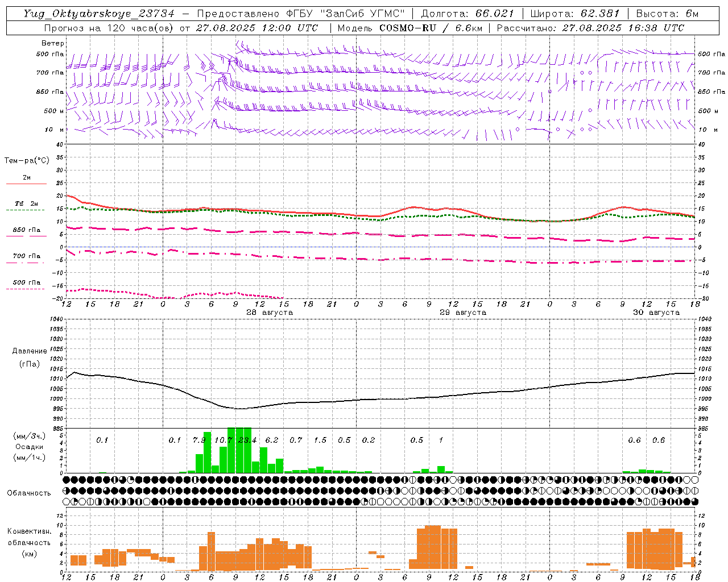
Task: Select the Тем-ра(°C) axis title
Action: click(27, 161)
